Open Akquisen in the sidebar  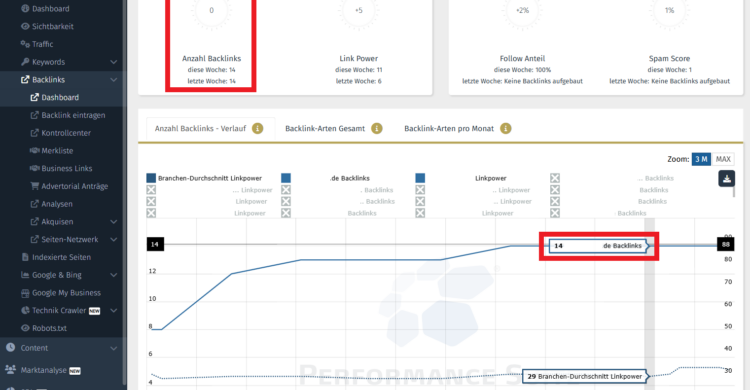click(52, 221)
